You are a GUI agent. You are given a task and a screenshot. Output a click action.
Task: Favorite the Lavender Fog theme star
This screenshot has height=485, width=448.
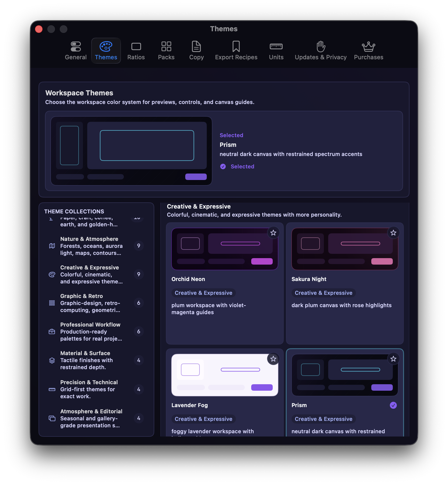click(273, 359)
